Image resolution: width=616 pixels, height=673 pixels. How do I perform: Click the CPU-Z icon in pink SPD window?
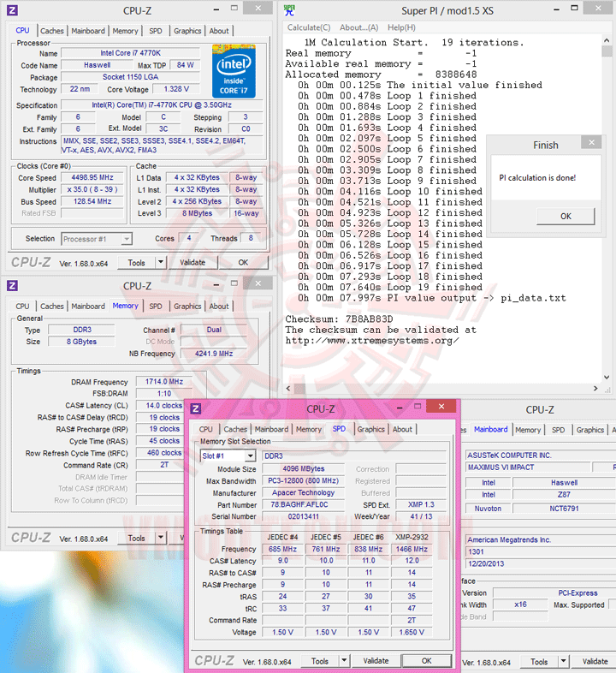[x=196, y=408]
